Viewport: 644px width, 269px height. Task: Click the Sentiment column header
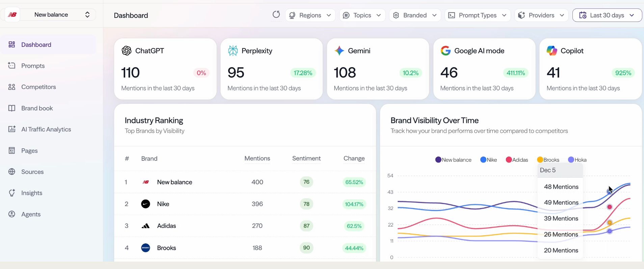(306, 158)
